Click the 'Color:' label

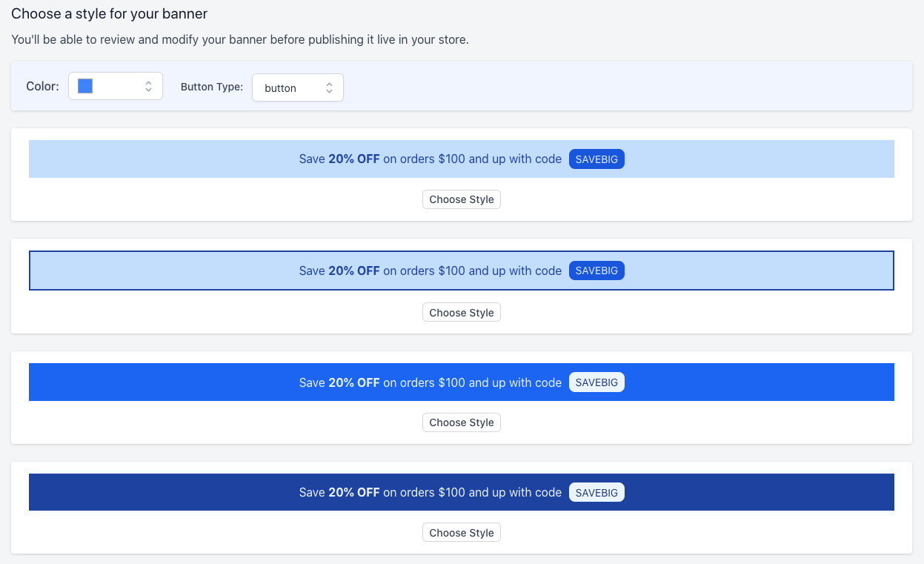[42, 86]
